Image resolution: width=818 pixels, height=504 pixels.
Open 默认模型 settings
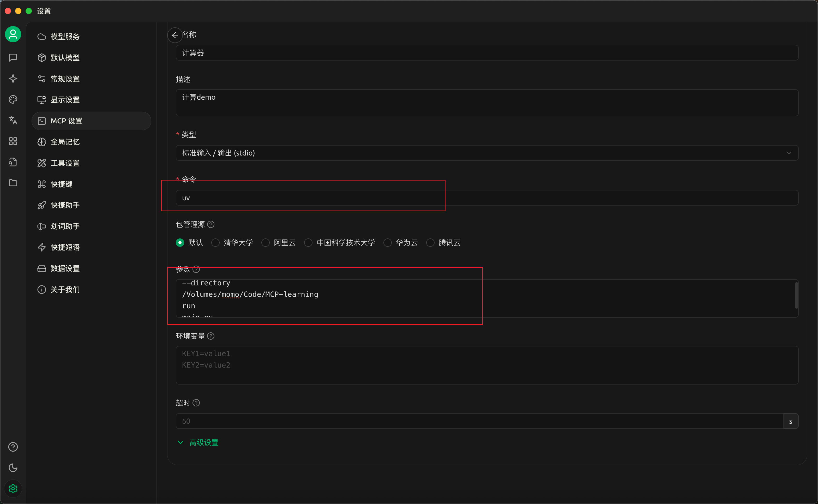[x=91, y=58]
